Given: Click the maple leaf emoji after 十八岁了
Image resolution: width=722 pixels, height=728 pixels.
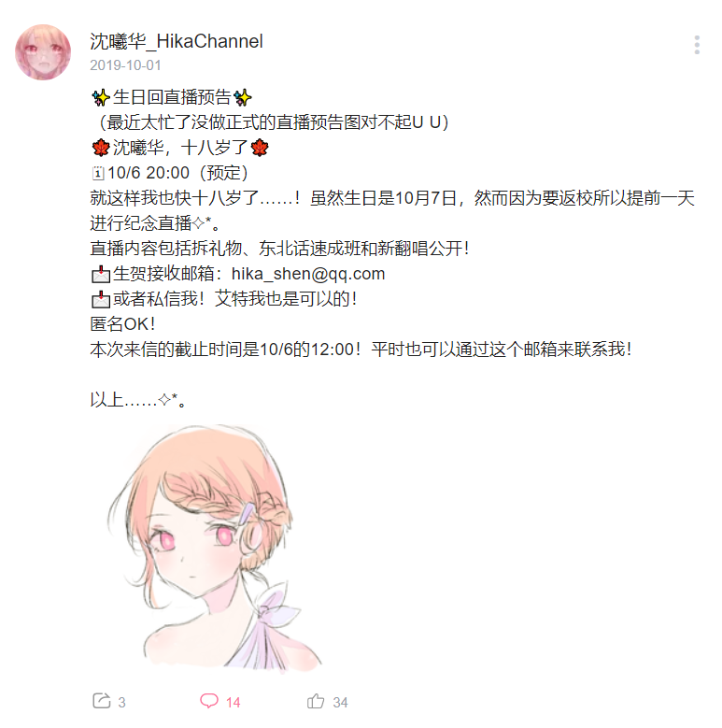Looking at the screenshot, I should 260,148.
